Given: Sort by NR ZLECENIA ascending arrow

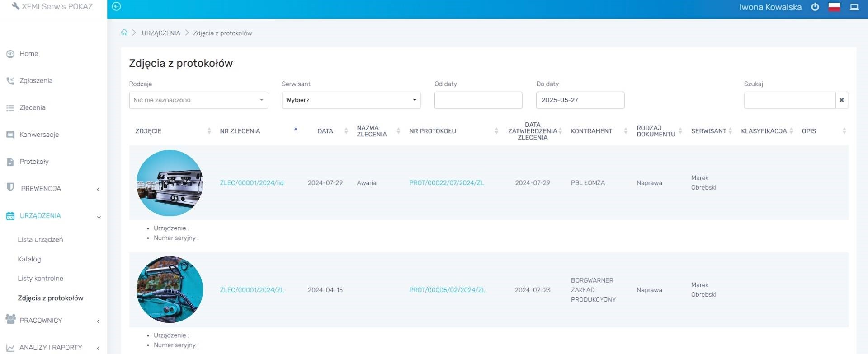Looking at the screenshot, I should (x=296, y=129).
